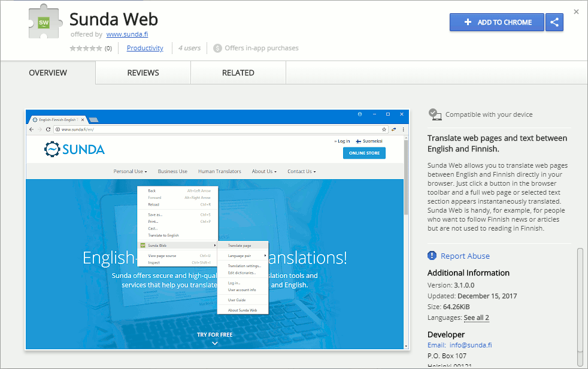Click Human Translators in the Sunda navigation
588x369 pixels.
click(219, 171)
